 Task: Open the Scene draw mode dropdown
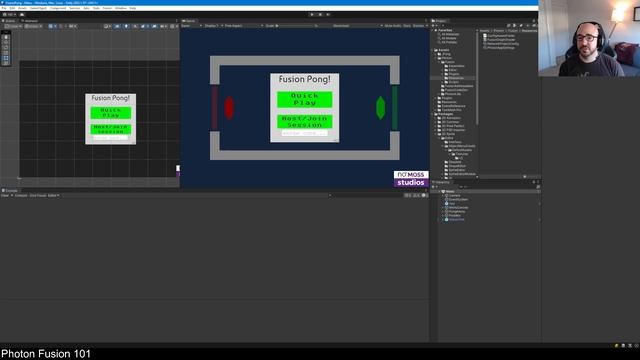click(107, 26)
